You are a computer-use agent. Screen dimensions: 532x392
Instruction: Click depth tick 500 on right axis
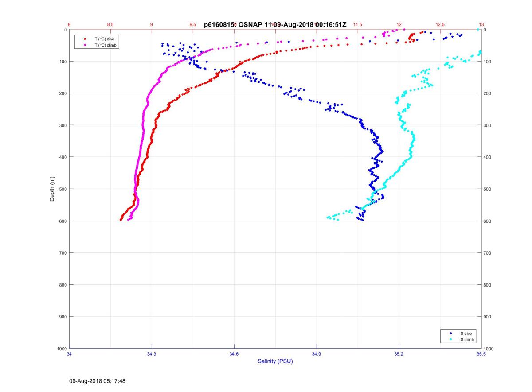click(488, 189)
